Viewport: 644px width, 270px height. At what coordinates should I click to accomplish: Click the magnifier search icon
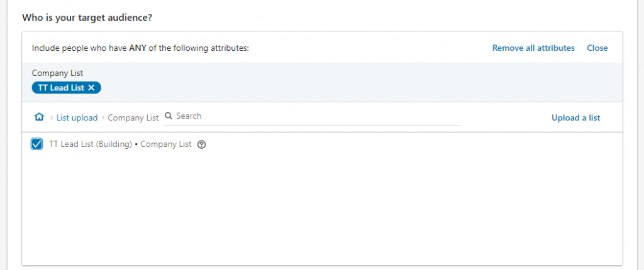point(169,116)
